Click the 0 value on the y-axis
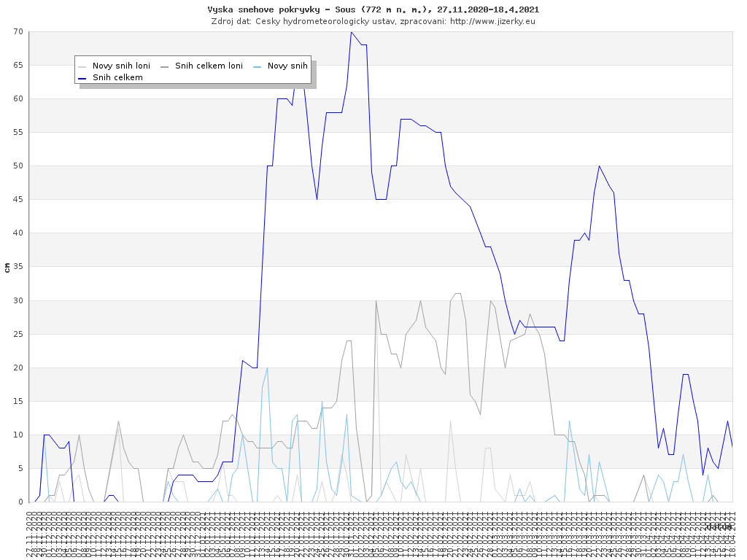The image size is (747, 560). tap(21, 502)
